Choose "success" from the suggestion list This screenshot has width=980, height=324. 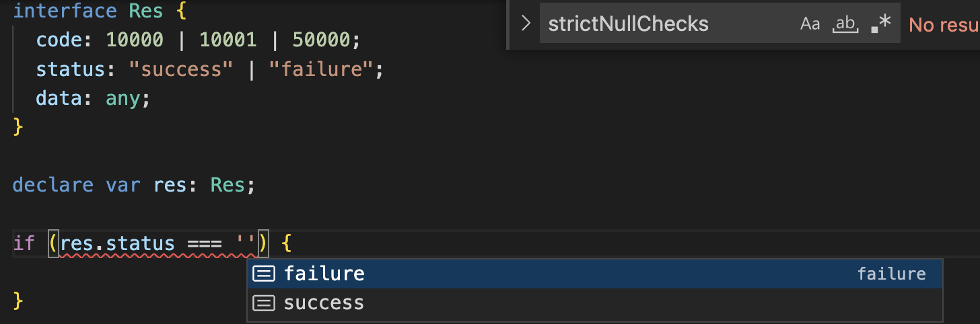click(324, 303)
